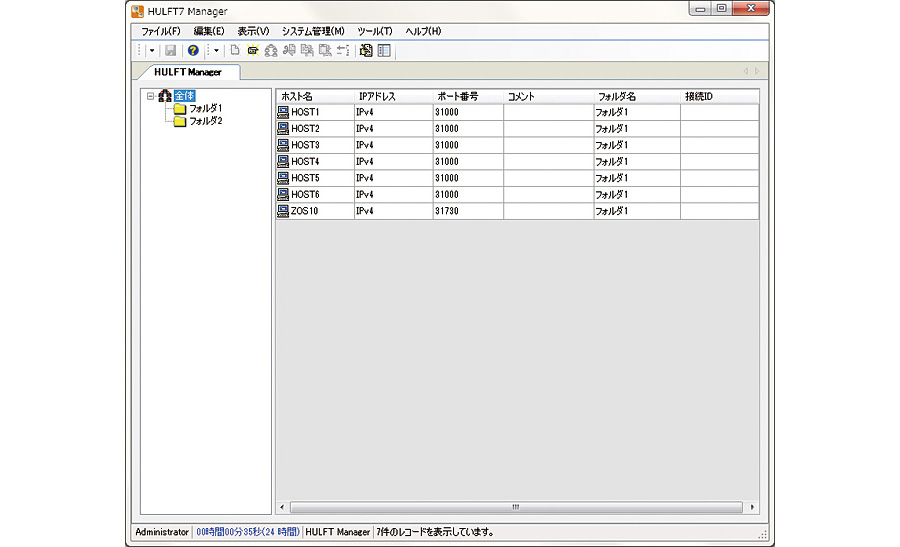The image size is (900, 547).
Task: Open the ツール(T) menu
Action: tap(374, 31)
